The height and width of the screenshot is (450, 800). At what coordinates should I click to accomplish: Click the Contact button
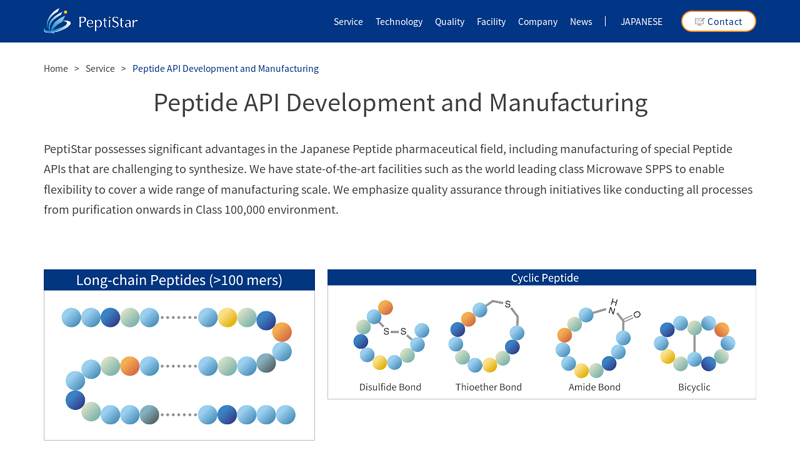click(718, 21)
